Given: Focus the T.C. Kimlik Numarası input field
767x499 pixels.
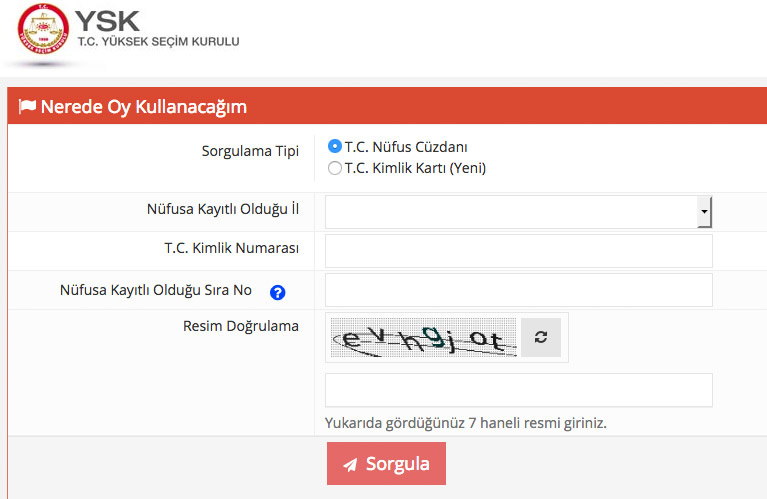Looking at the screenshot, I should [518, 251].
